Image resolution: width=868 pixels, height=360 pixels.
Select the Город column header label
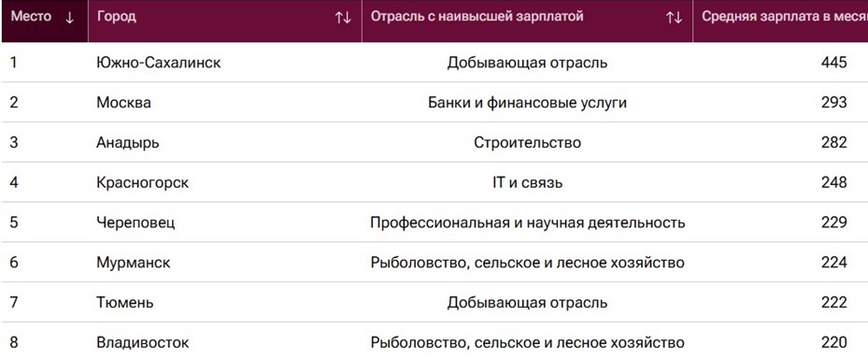pos(116,17)
